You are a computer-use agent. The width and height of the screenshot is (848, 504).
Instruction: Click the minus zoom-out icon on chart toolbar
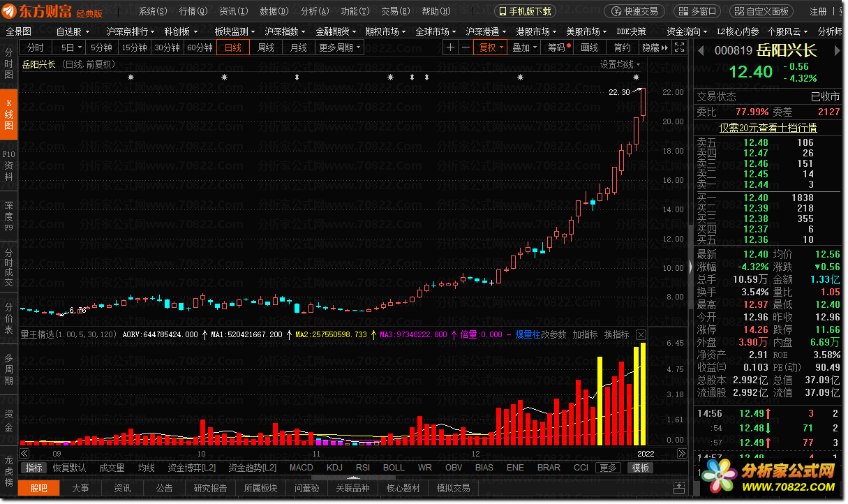point(466,47)
